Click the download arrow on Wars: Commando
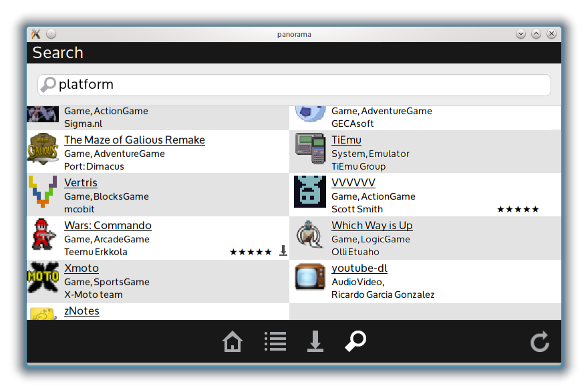 283,251
